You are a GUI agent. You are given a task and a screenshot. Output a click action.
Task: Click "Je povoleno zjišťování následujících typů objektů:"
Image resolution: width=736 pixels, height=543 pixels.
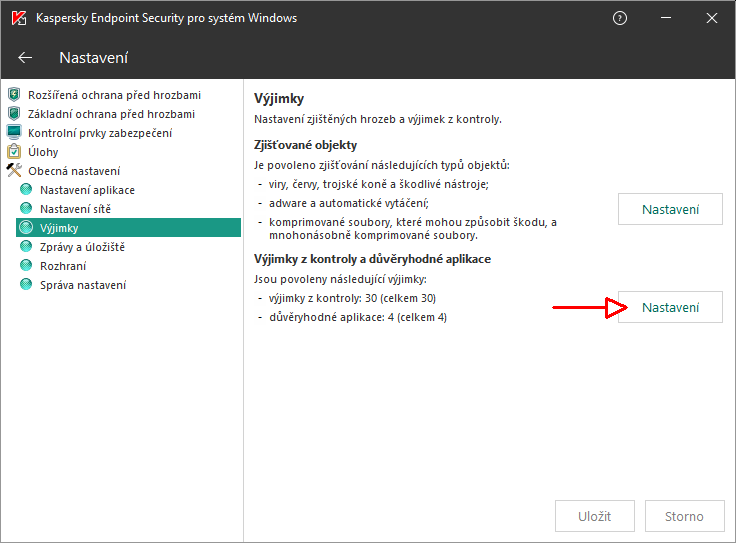click(382, 165)
